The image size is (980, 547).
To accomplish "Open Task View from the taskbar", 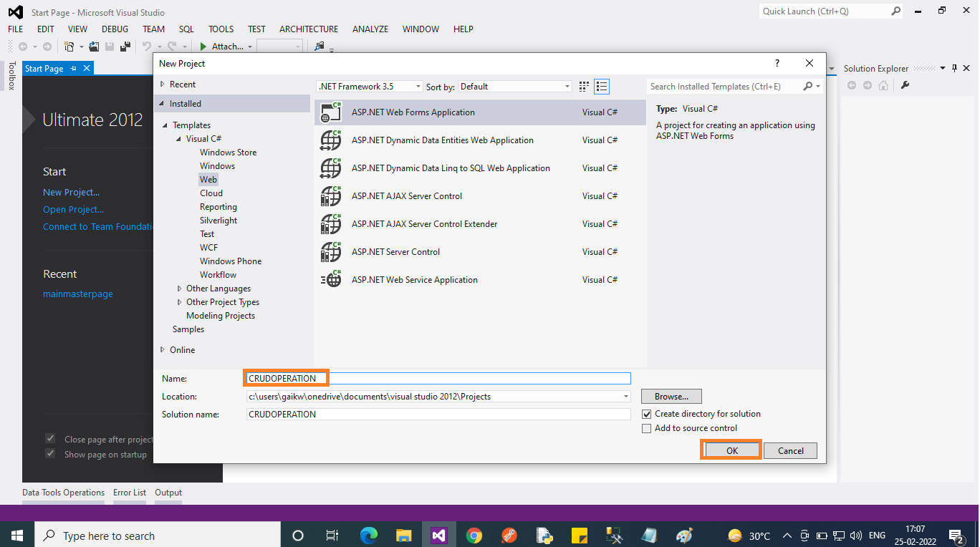I will pyautogui.click(x=332, y=536).
